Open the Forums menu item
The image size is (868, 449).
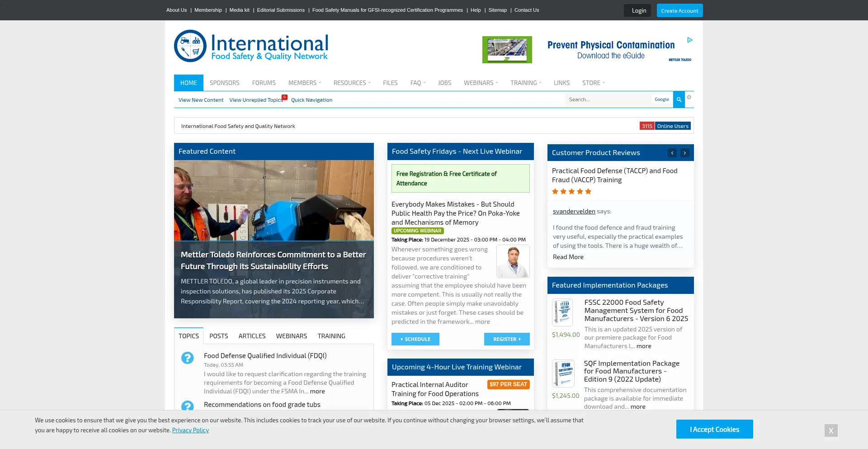pos(264,83)
